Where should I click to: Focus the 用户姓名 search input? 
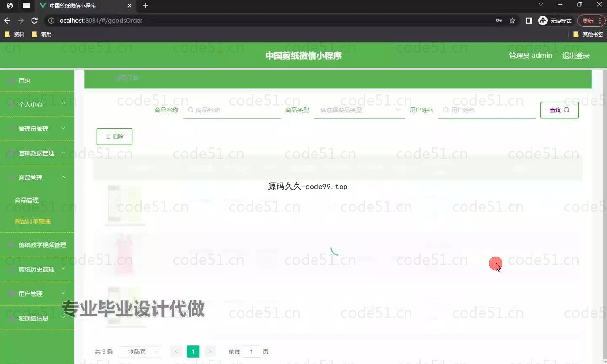pyautogui.click(x=487, y=110)
